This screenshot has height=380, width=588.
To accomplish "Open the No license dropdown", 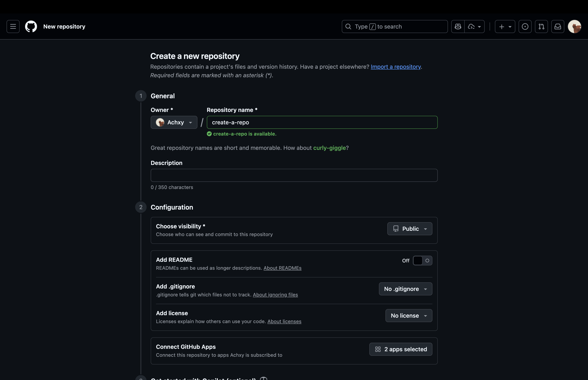I will [x=409, y=316].
